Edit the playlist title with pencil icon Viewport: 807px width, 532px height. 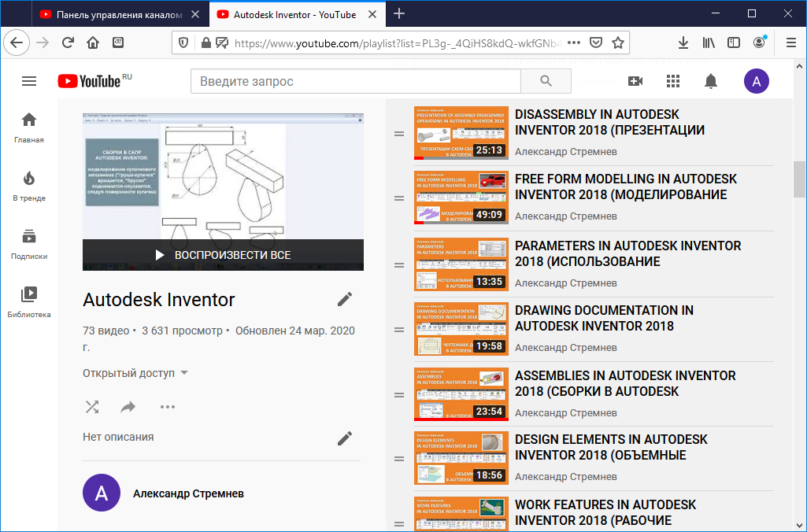[345, 299]
